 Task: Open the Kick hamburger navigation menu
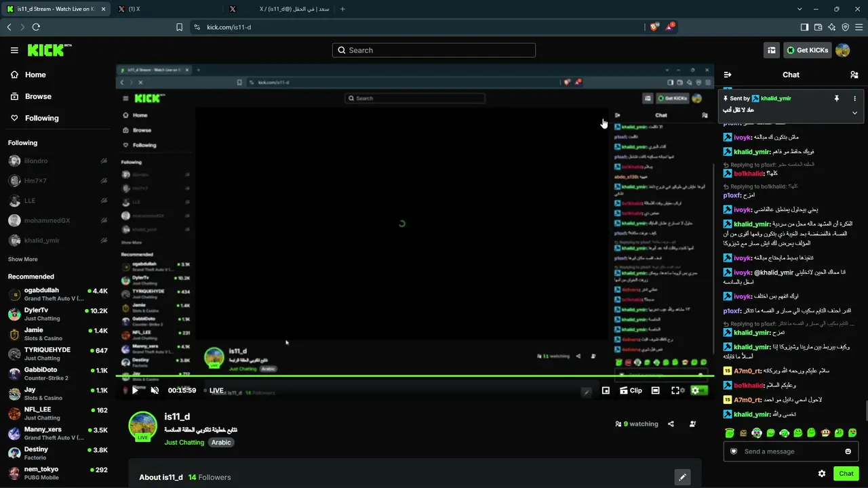[x=14, y=50]
